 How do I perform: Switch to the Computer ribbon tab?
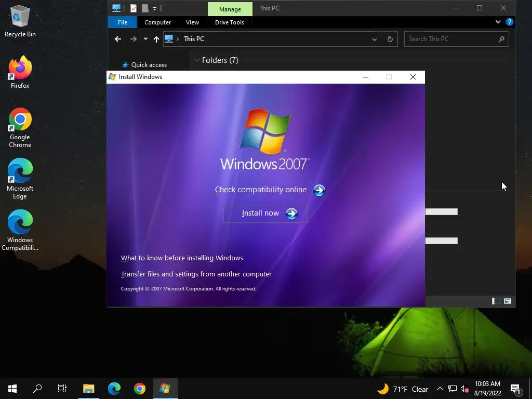point(157,22)
